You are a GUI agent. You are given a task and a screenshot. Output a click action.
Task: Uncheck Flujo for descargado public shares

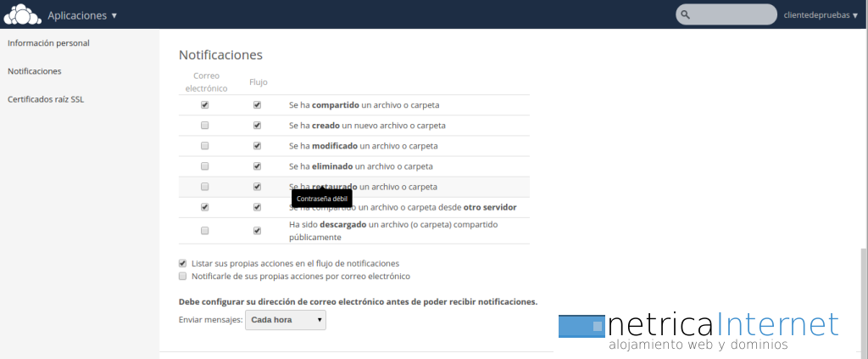(x=257, y=231)
